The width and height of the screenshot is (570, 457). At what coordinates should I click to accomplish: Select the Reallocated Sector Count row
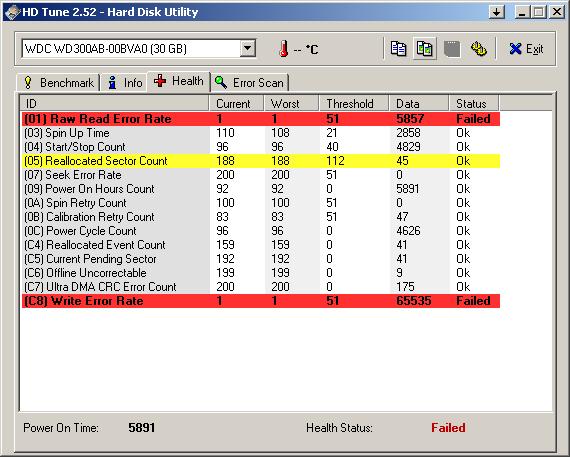[261, 161]
